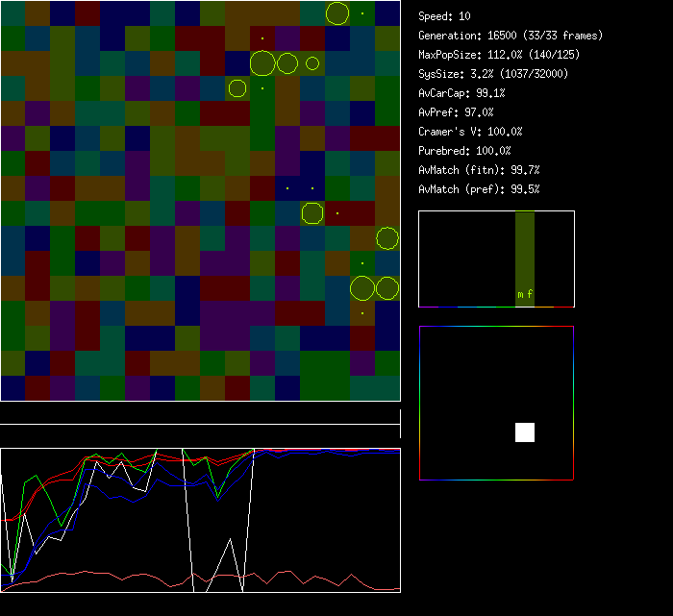Click the white spike peak in the bottom graph
673x616 pixels.
pos(230,540)
